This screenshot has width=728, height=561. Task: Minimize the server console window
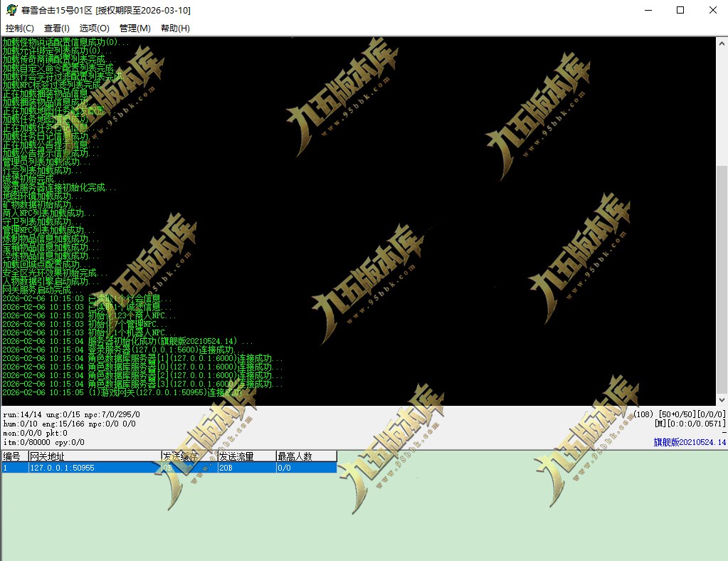click(648, 10)
